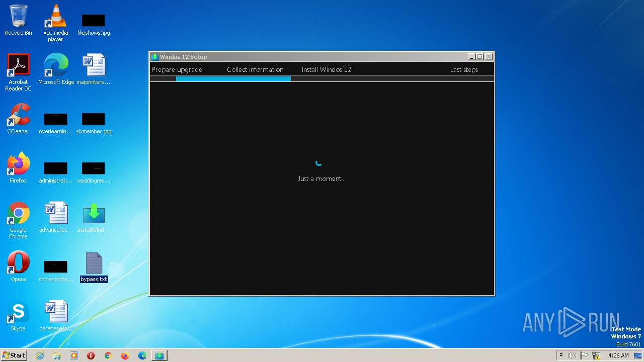Viewport: 644px width, 362px height.
Task: Open File Explorer from taskbar
Action: point(57,355)
